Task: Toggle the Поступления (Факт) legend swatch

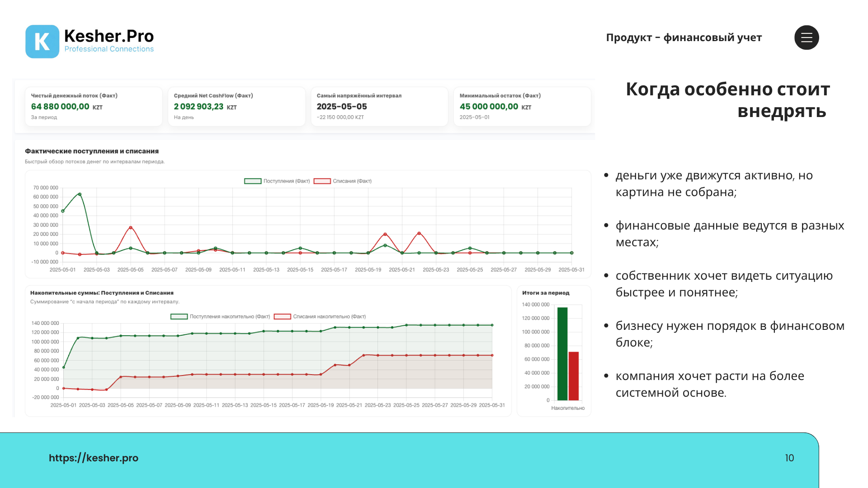Action: pyautogui.click(x=253, y=181)
